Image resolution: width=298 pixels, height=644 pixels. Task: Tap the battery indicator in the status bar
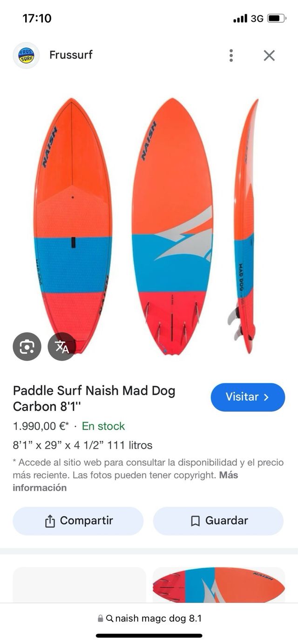[x=277, y=19]
